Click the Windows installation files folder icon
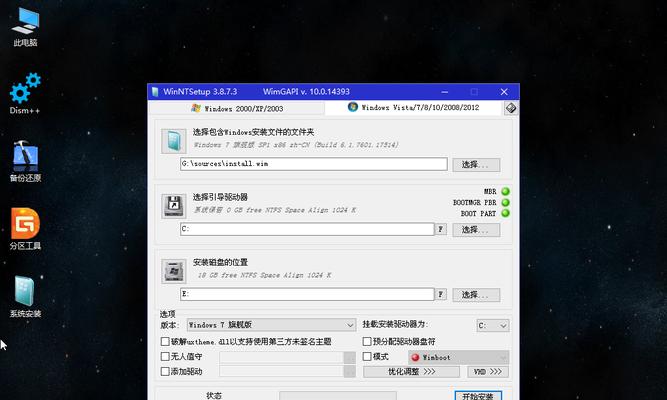Viewport: 667px width, 400px height. point(174,141)
